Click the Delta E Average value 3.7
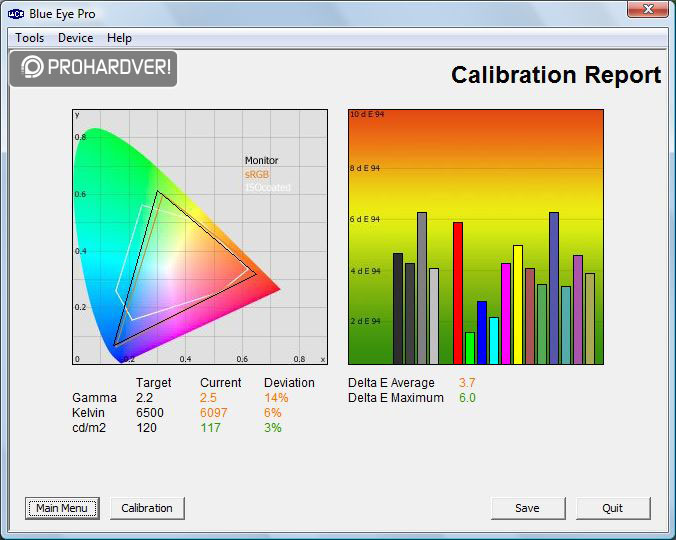 (467, 383)
